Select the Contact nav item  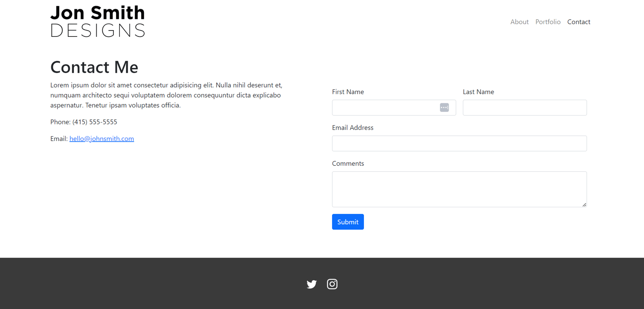point(579,22)
